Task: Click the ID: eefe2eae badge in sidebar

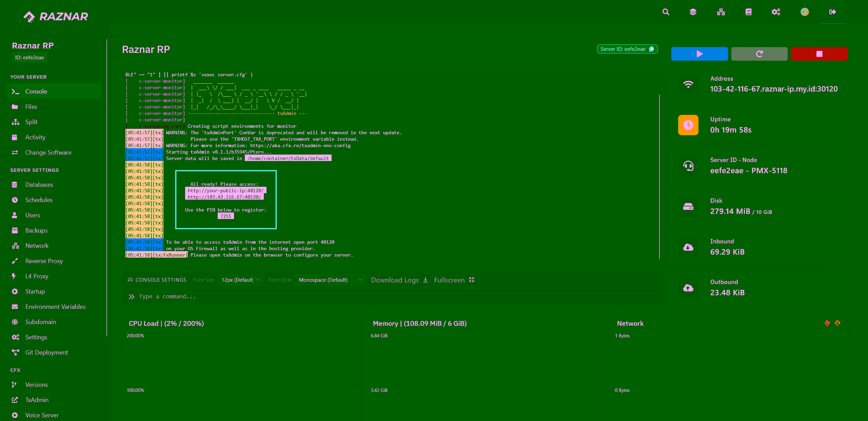Action: click(x=29, y=58)
